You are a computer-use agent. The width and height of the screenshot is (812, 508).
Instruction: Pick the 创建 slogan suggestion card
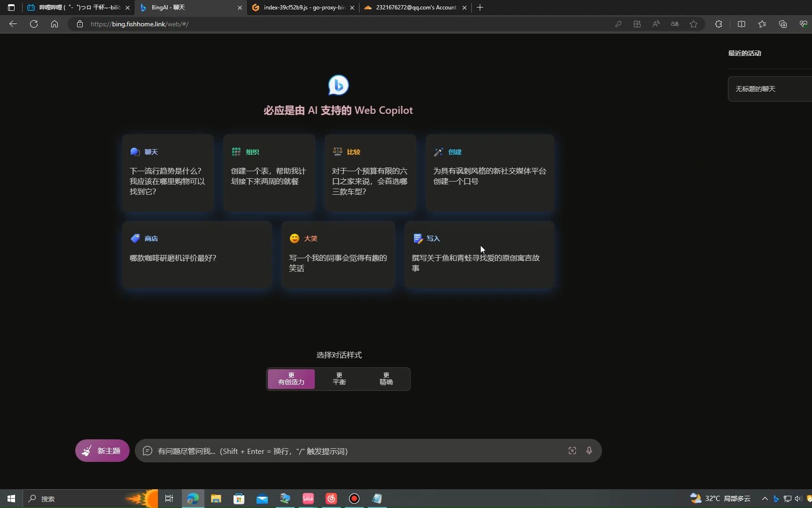click(490, 173)
